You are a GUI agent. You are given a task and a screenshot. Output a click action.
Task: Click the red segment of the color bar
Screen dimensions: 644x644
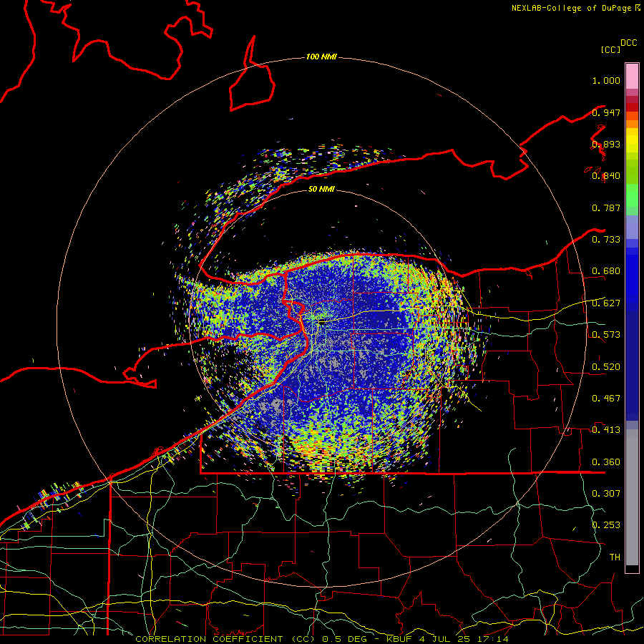coord(632,107)
